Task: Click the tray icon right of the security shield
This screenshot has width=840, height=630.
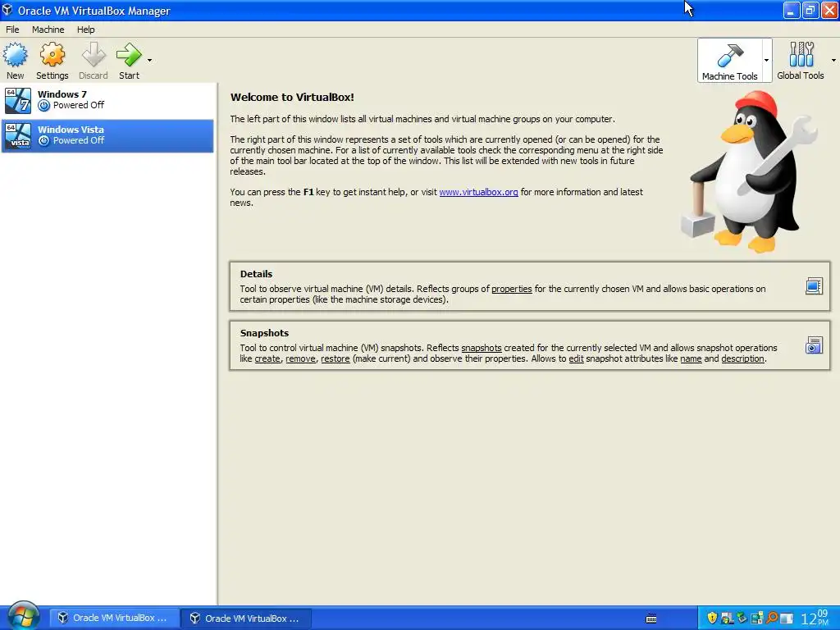Action: (x=727, y=619)
